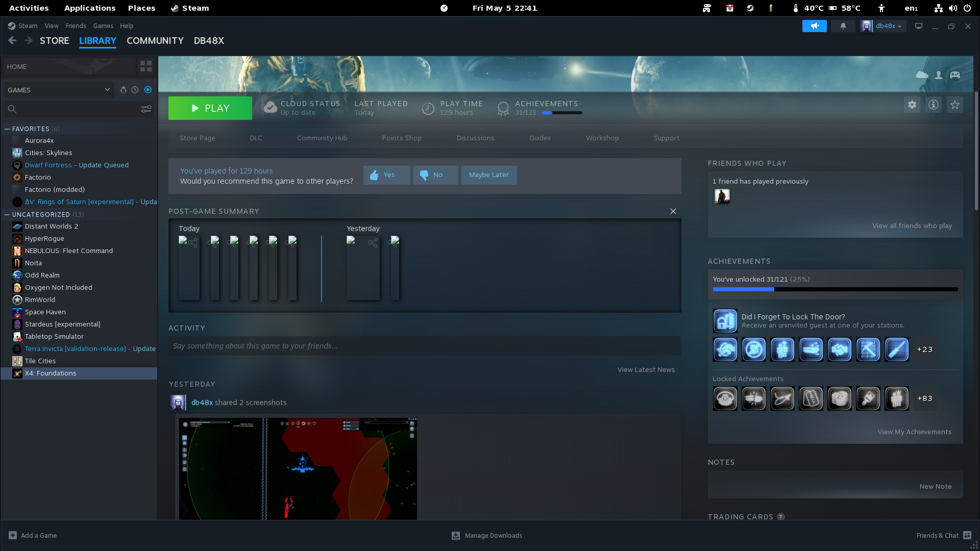Viewport: 980px width, 551px height.
Task: Go forward with the forward arrow
Action: [x=29, y=41]
